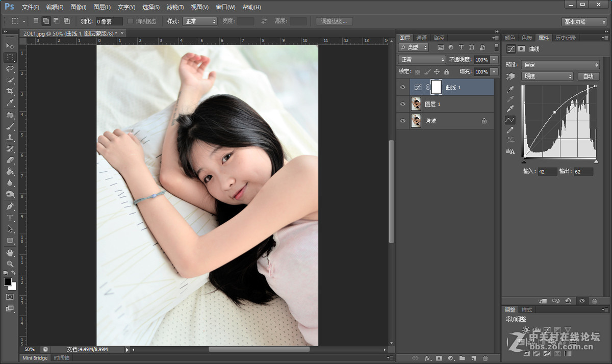The width and height of the screenshot is (612, 364).
Task: Select the Spot Healing Brush tool
Action: pyautogui.click(x=10, y=115)
